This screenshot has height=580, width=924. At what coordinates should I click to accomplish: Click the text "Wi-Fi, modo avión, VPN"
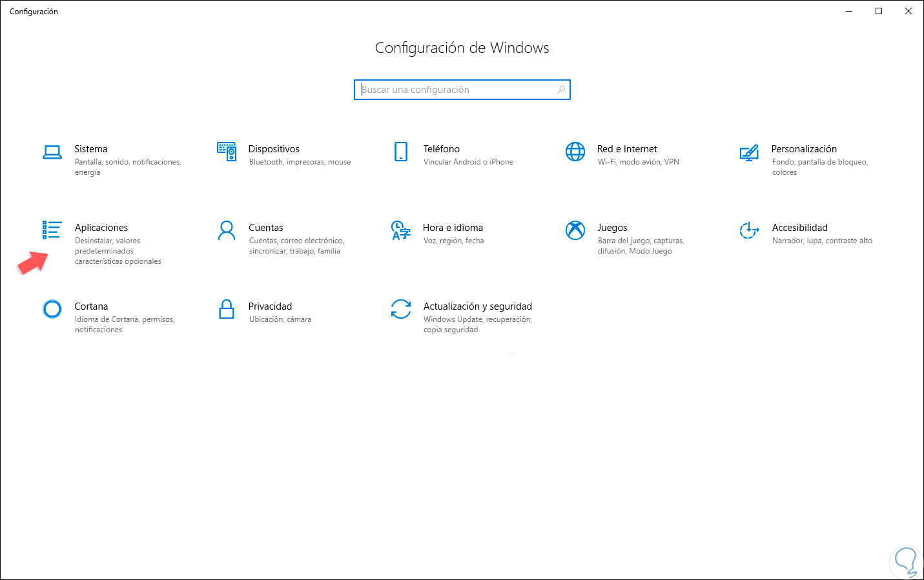[x=639, y=162]
